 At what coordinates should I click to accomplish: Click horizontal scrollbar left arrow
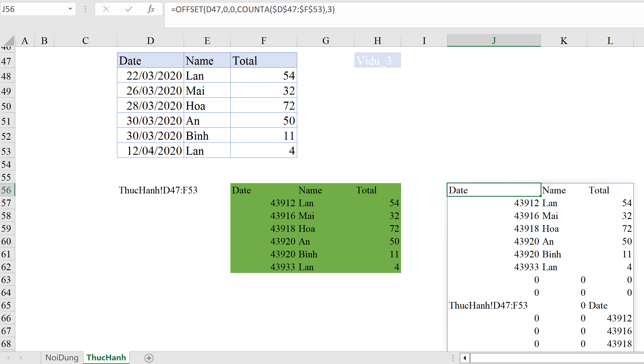465,358
